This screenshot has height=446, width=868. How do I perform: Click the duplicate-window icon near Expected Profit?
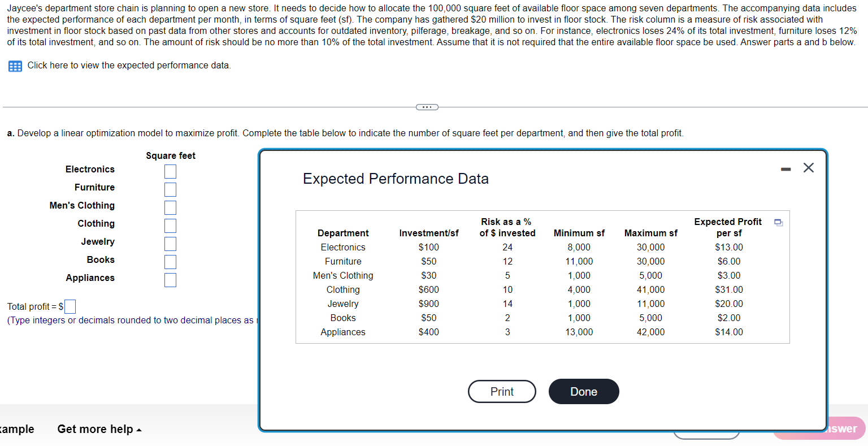[x=778, y=223]
